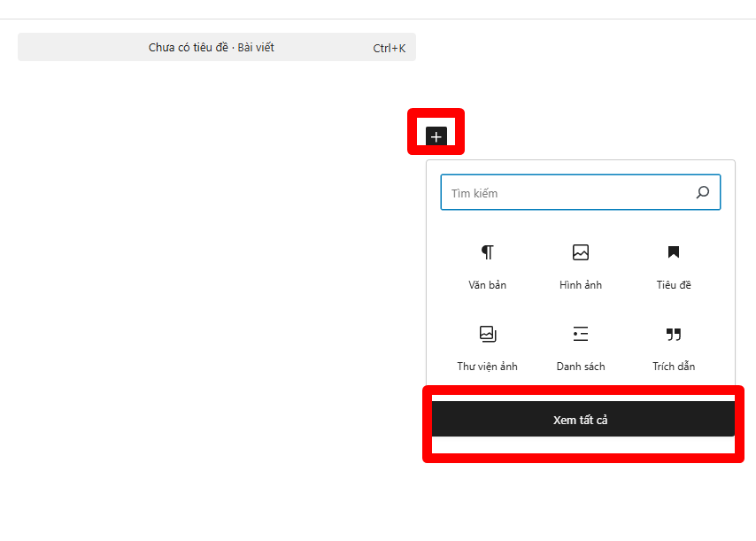756x541 pixels.
Task: Insert a Trích dẫn quote block
Action: [x=674, y=348]
